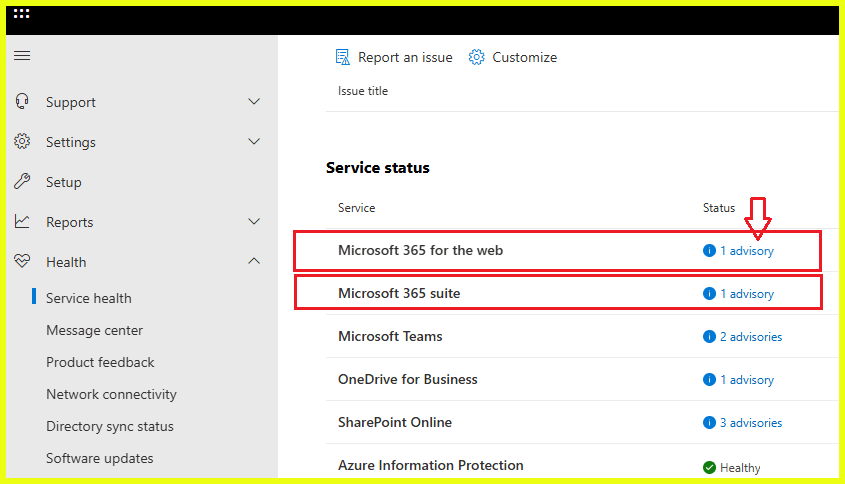Open 2 advisories for Microsoft Teams

(x=751, y=337)
